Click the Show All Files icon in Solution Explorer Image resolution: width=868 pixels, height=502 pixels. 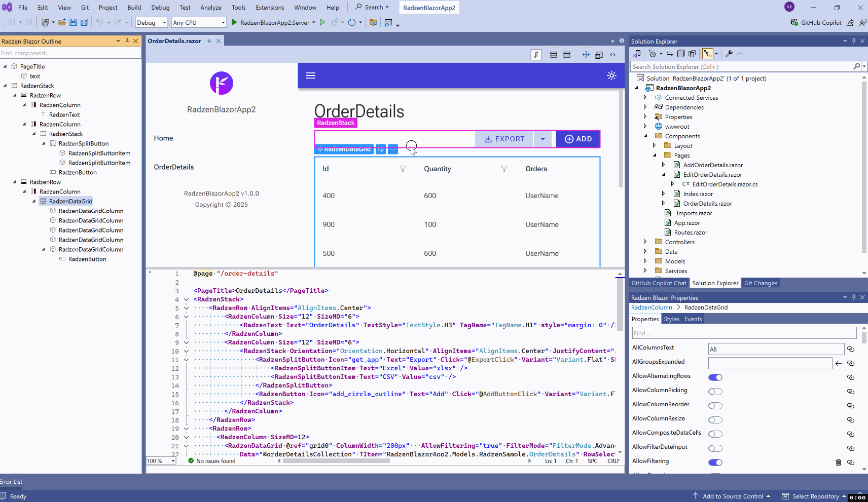(692, 54)
